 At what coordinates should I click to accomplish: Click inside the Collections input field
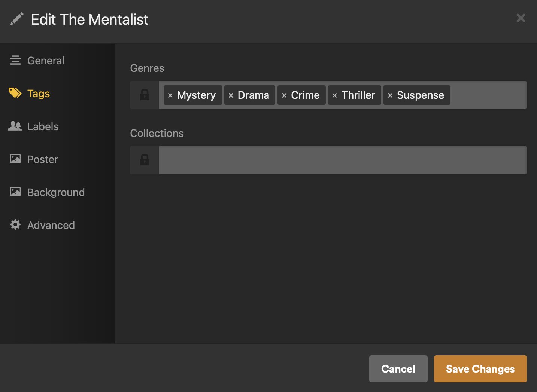pos(343,160)
